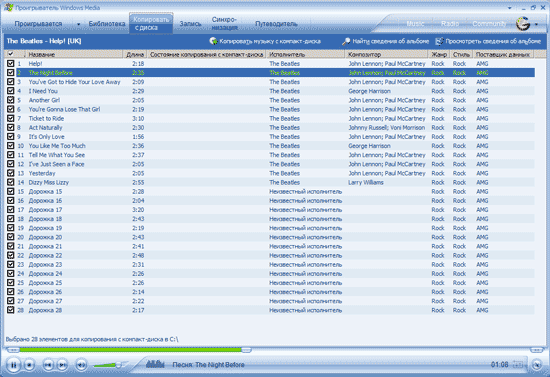Sort by the Длина column header
Image resolution: width=550 pixels, height=377 pixels.
click(x=135, y=54)
